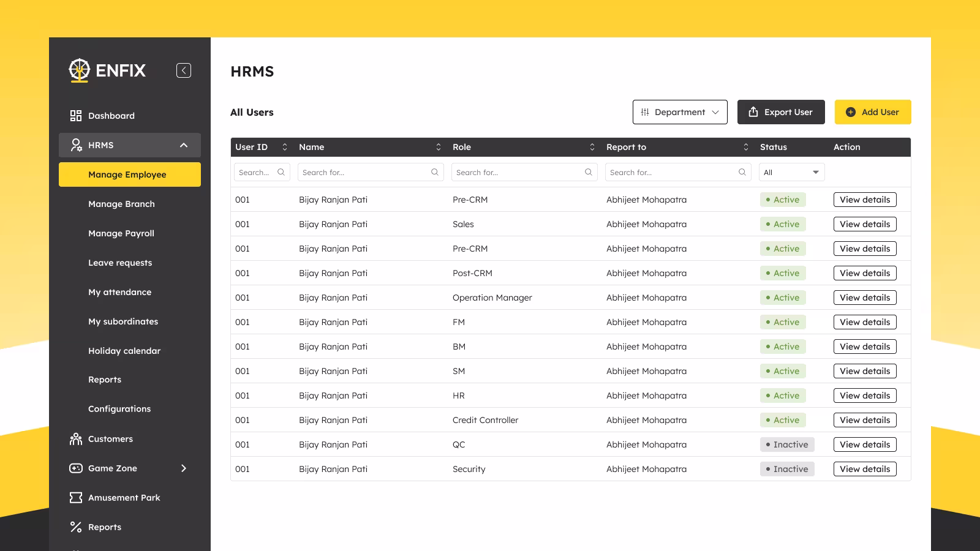This screenshot has height=551, width=980.
Task: Open Configurations in the HRMS submenu
Action: click(119, 409)
